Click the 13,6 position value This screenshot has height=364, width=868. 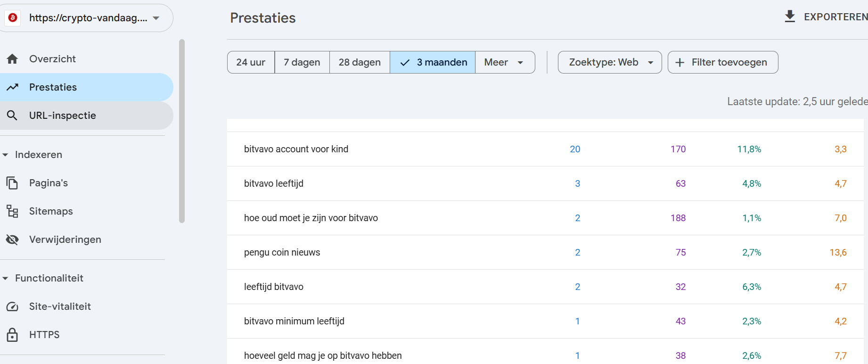(x=838, y=252)
